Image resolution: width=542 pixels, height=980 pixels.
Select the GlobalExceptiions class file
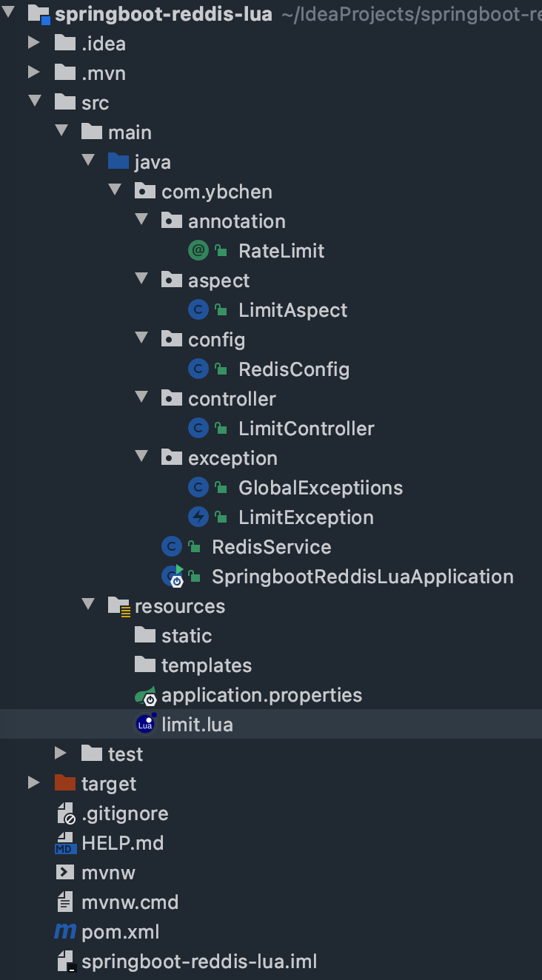click(320, 488)
